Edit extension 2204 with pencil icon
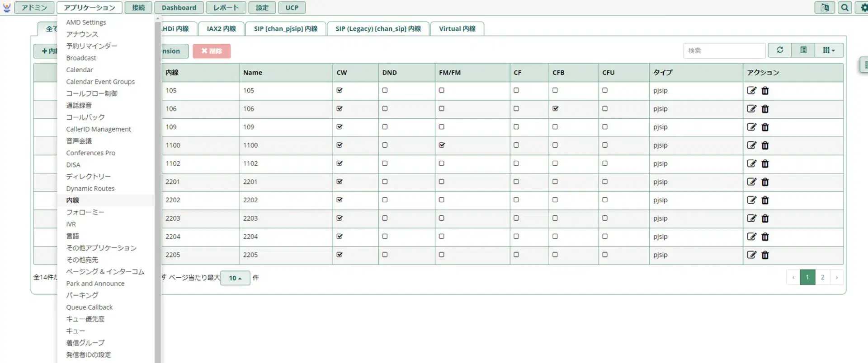 click(751, 237)
